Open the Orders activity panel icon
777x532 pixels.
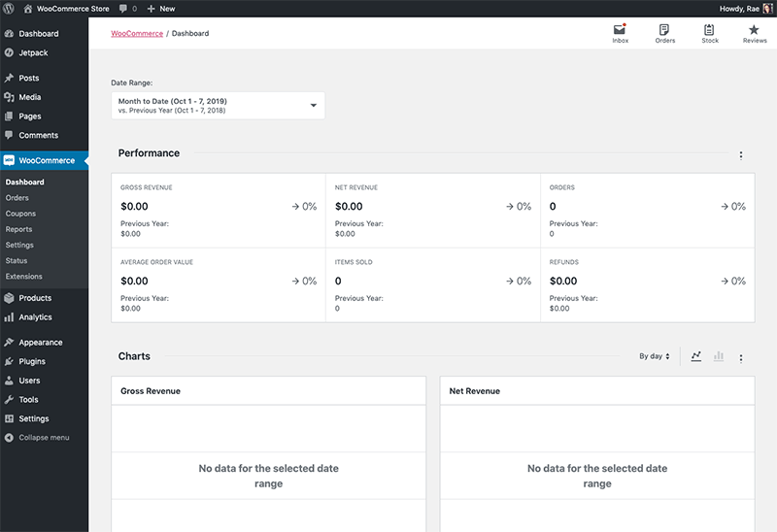coord(664,30)
